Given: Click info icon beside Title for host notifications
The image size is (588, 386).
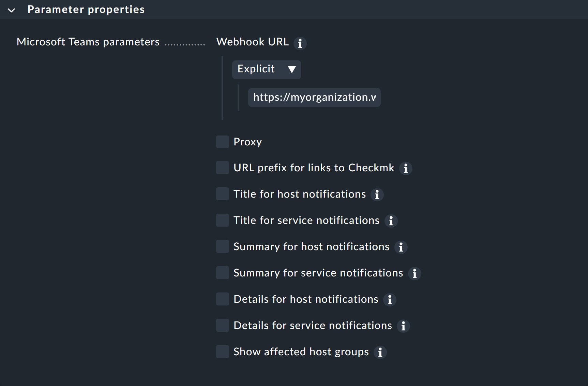Looking at the screenshot, I should tap(377, 195).
